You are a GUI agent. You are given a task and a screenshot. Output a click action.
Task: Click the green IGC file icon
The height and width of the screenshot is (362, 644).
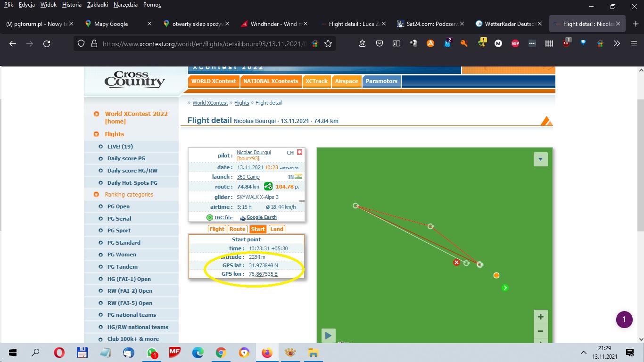point(210,218)
